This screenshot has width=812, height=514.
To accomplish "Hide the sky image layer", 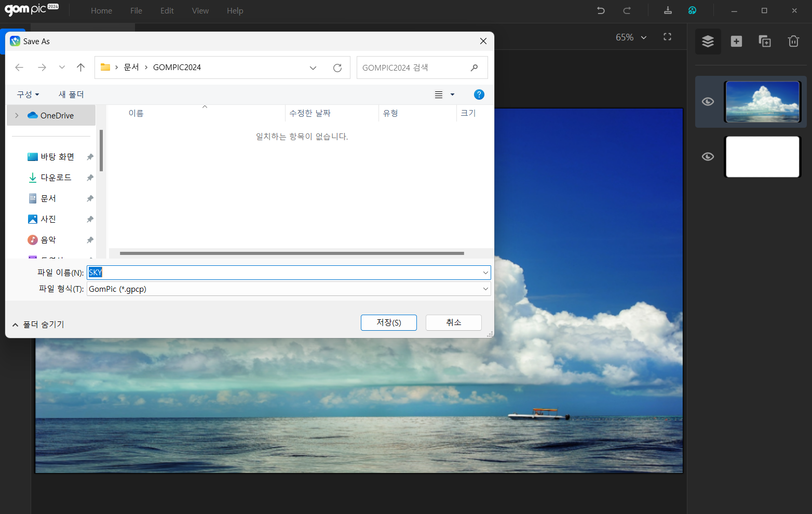I will pyautogui.click(x=708, y=102).
